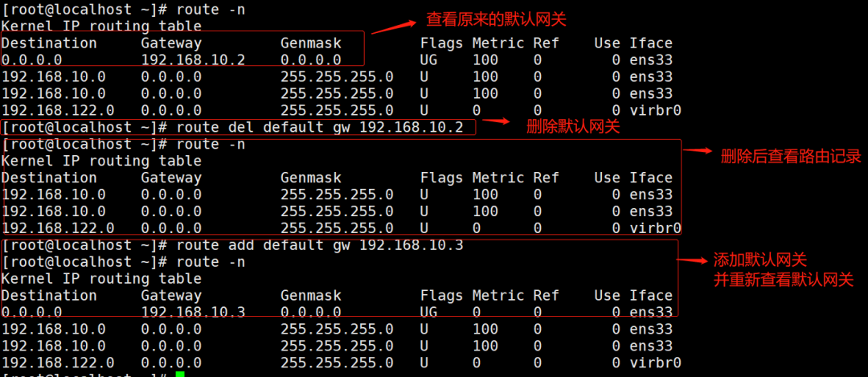The height and width of the screenshot is (377, 868).
Task: Select Genmask 0.0.0.0 in 192.168.10.3 gateway row
Action: pos(310,312)
